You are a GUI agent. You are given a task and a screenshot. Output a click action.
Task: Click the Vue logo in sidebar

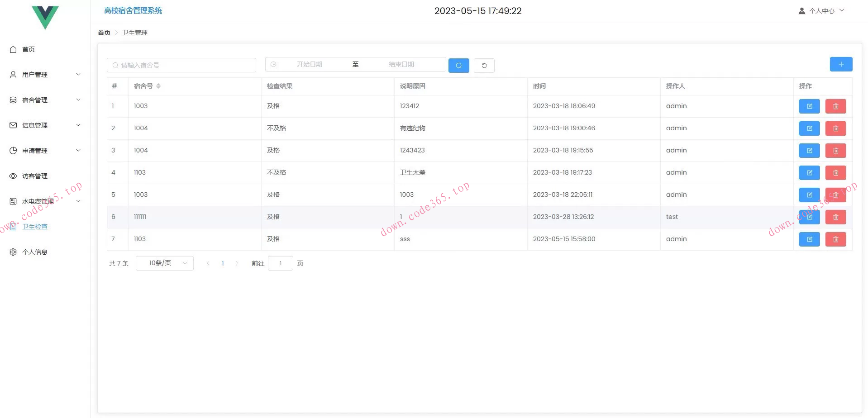coord(45,18)
